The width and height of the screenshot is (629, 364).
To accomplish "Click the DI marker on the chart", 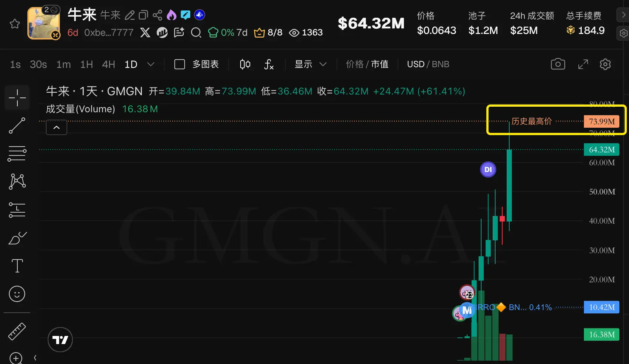I will [x=488, y=169].
